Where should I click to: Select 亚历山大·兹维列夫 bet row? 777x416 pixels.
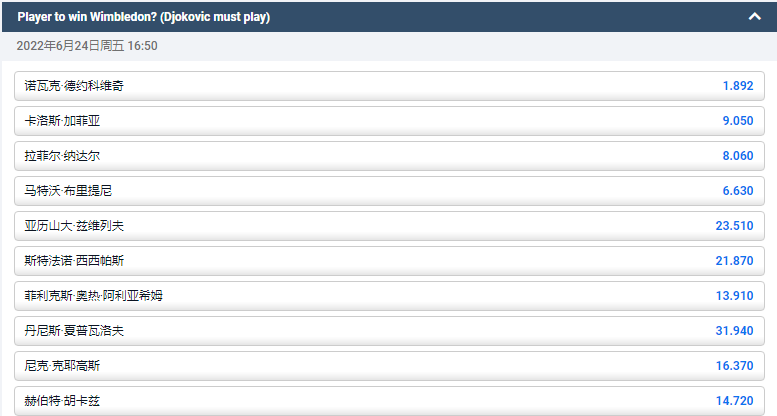click(75, 226)
